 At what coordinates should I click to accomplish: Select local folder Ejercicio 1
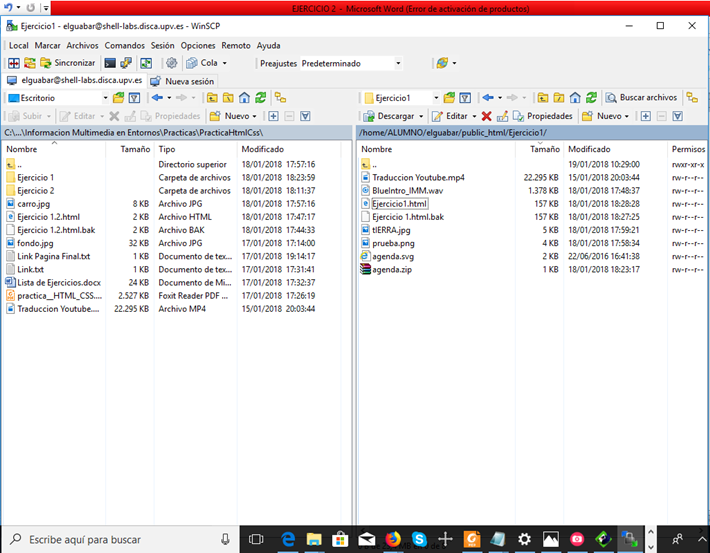35,178
